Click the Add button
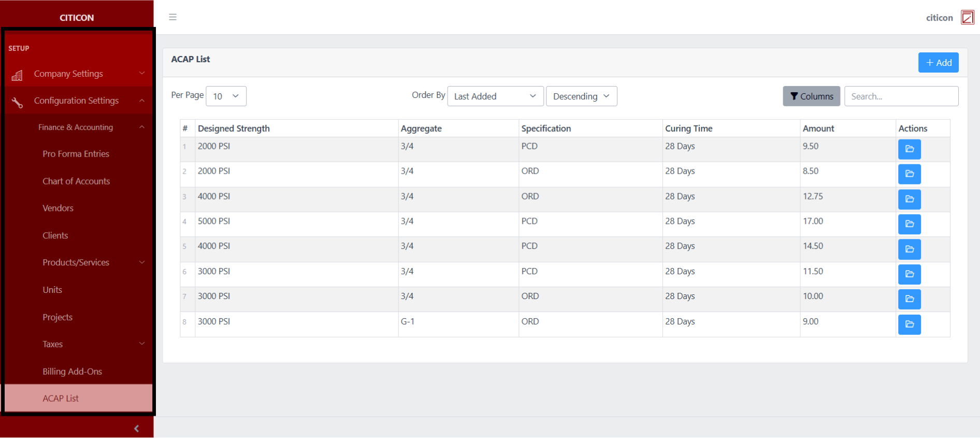Viewport: 980px width, 438px height. [938, 63]
